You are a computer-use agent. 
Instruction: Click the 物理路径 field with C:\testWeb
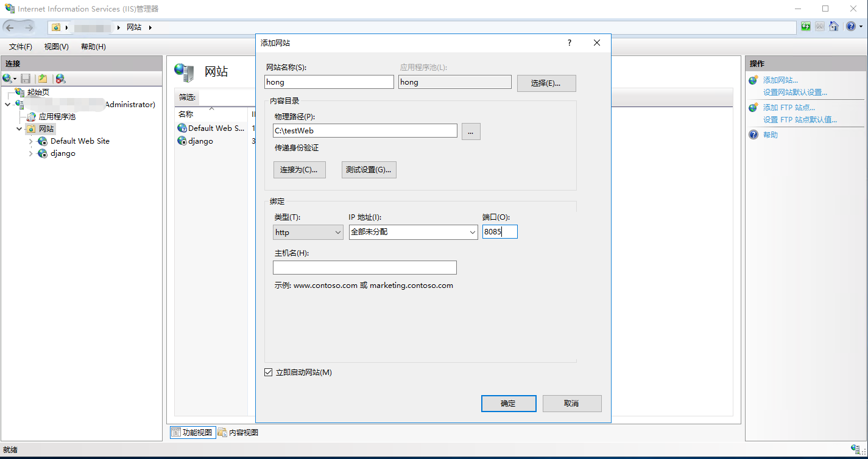[x=365, y=130]
